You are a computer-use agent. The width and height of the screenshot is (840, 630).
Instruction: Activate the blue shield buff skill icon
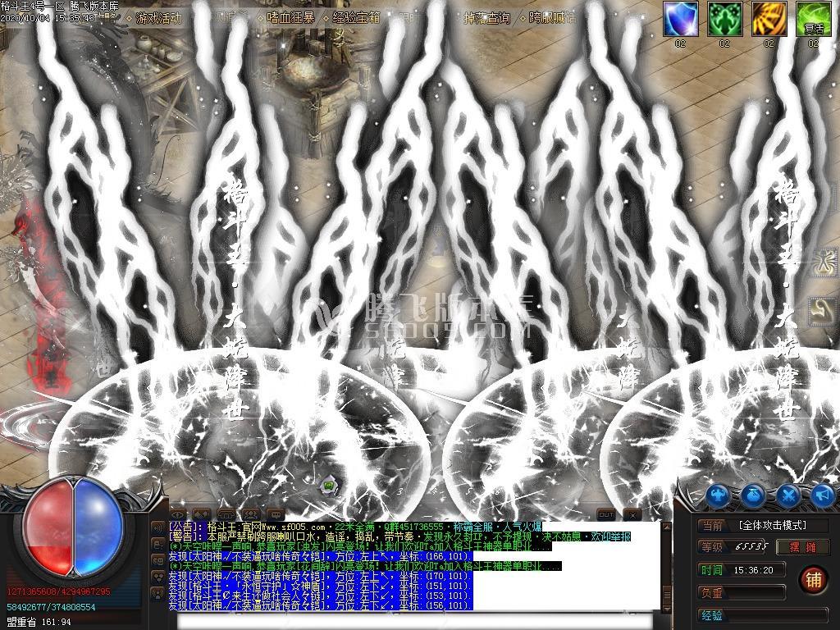coord(680,19)
